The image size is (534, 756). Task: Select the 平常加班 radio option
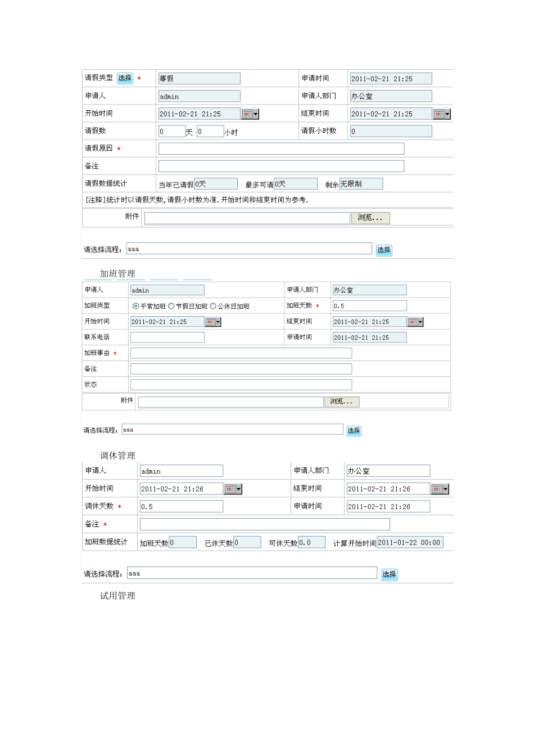135,307
